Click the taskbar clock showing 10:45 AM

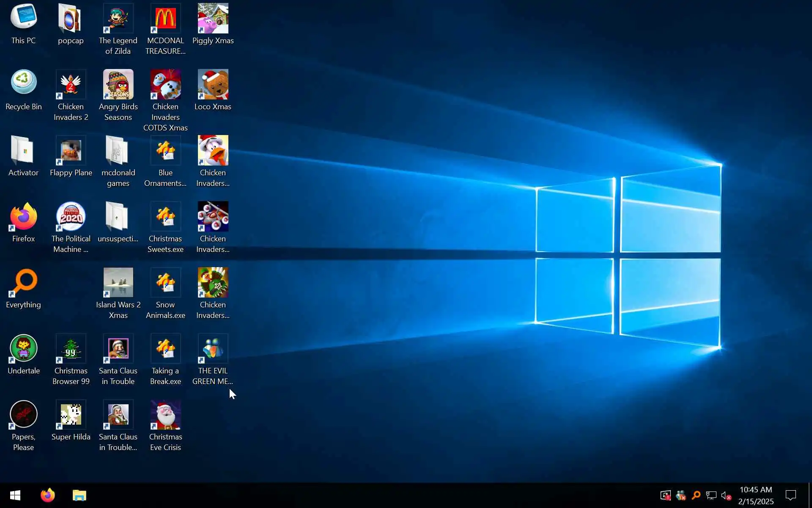(756, 495)
